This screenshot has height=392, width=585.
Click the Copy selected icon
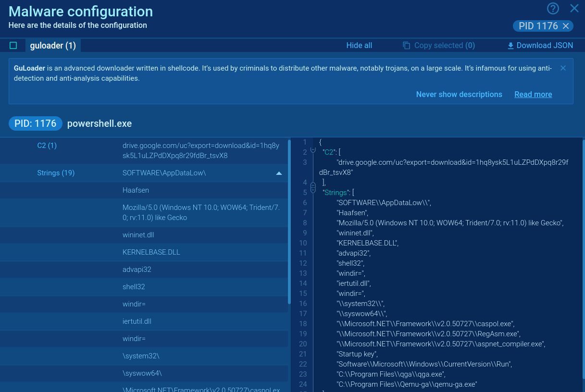406,46
